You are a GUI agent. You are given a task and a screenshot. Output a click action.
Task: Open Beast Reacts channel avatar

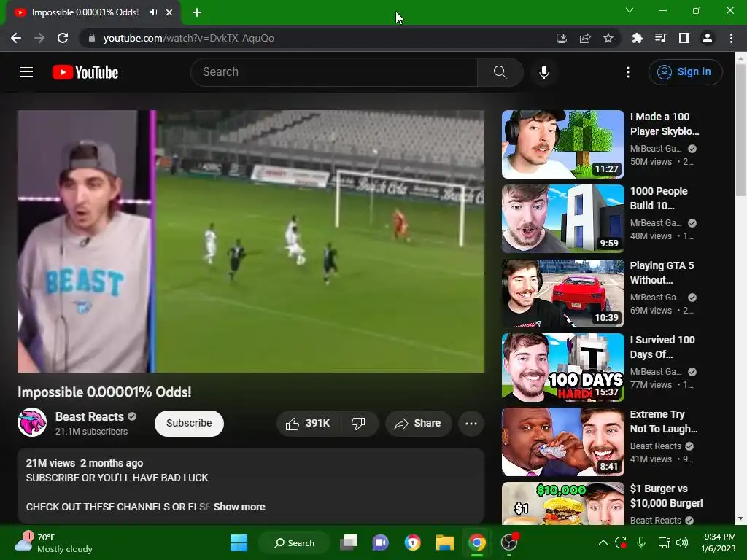click(x=32, y=422)
